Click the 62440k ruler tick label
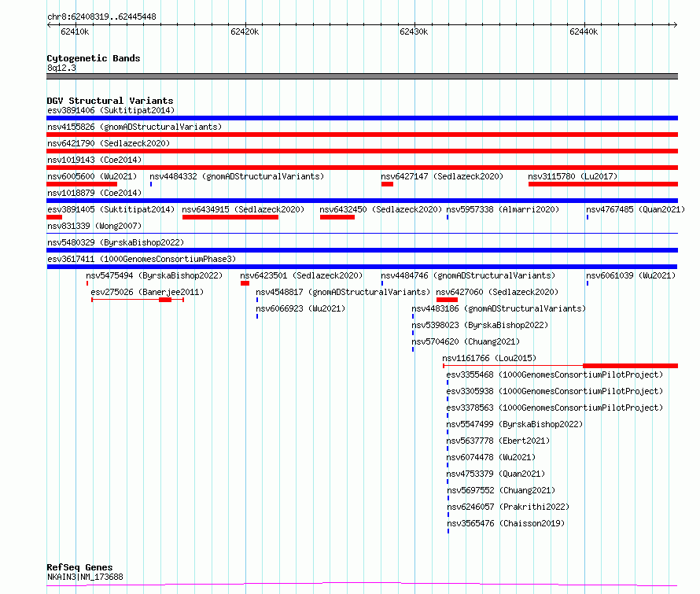This screenshot has height=594, width=700. point(584,31)
